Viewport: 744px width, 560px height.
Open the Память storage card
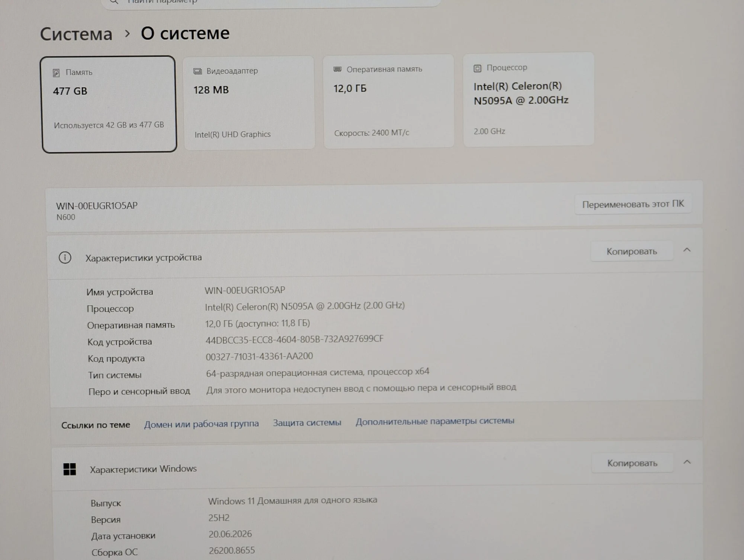pyautogui.click(x=109, y=104)
